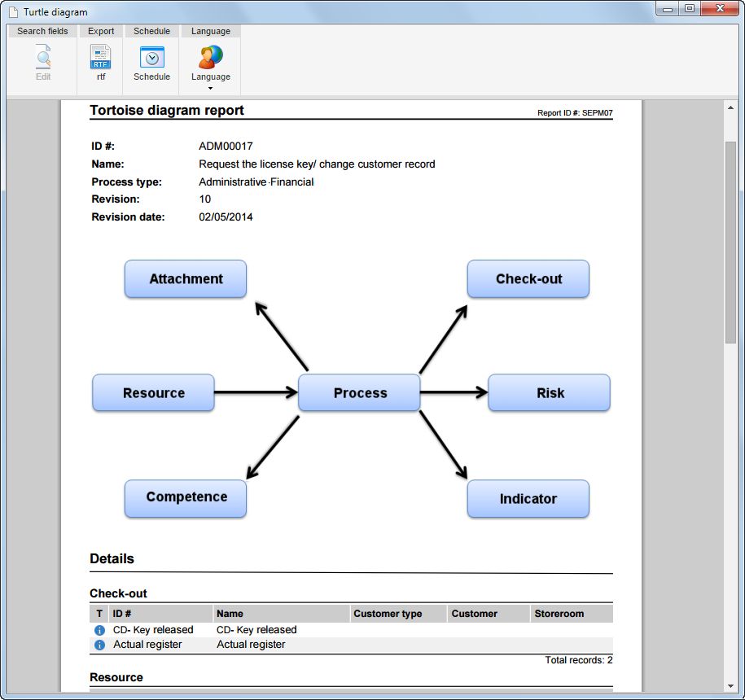This screenshot has height=700, width=745.
Task: Click the Check-out section heading in Details
Action: point(118,593)
